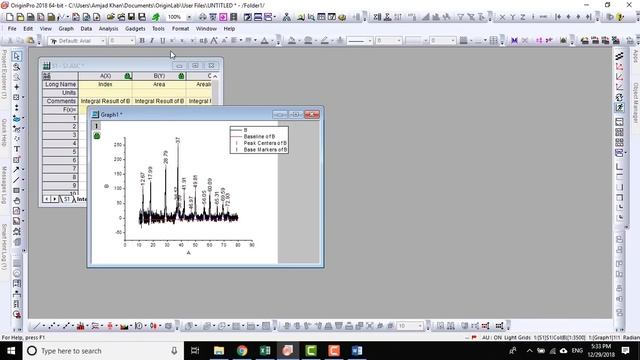Click the green lock on column A(X)
Viewport: 640px width, 360px height.
(128, 76)
